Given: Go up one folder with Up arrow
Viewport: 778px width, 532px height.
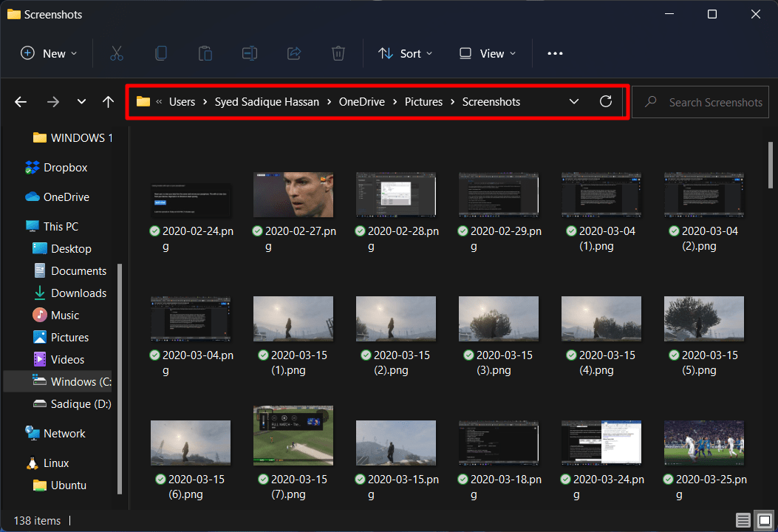Looking at the screenshot, I should click(x=108, y=102).
